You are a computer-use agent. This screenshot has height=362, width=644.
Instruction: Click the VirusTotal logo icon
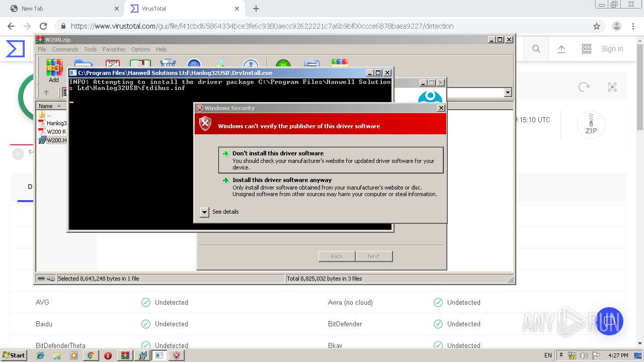(15, 49)
